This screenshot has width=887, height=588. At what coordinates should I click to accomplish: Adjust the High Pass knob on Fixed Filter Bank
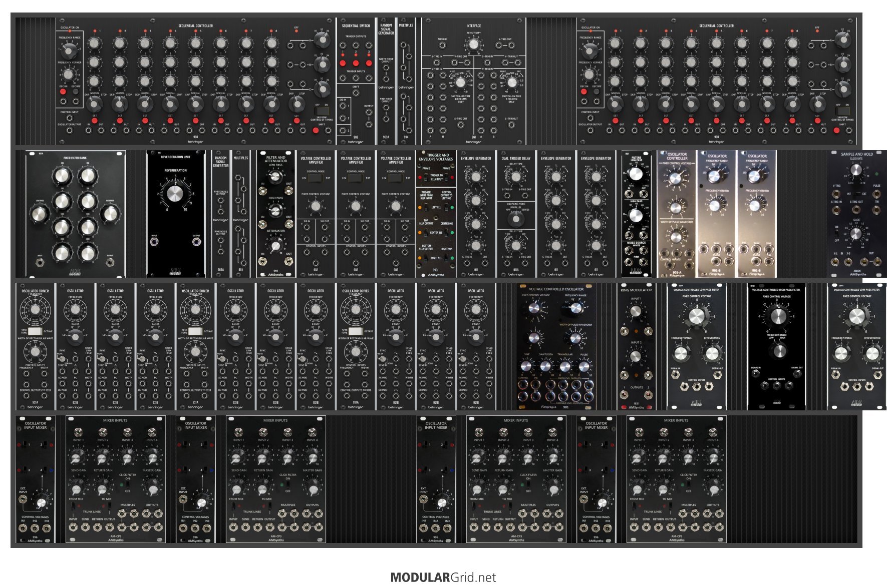point(111,214)
